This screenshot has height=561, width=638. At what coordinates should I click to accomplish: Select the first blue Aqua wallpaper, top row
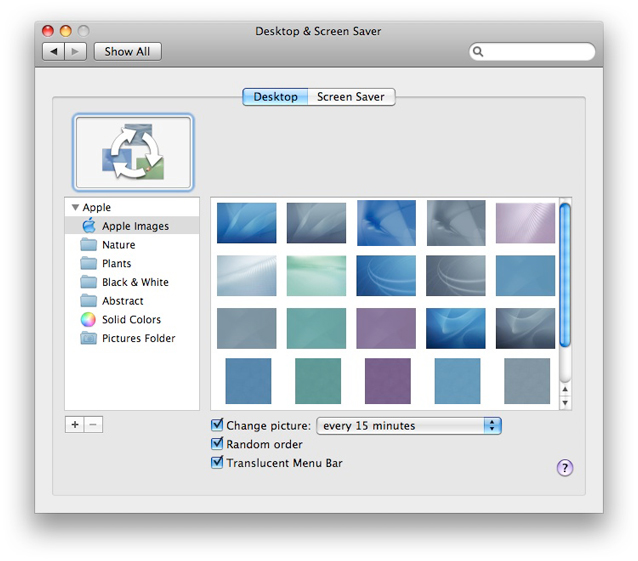point(247,223)
